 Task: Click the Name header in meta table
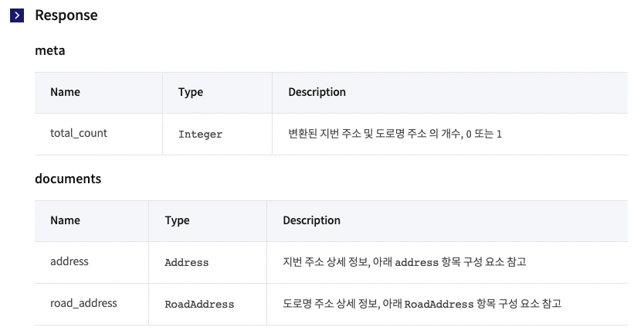[x=65, y=92]
